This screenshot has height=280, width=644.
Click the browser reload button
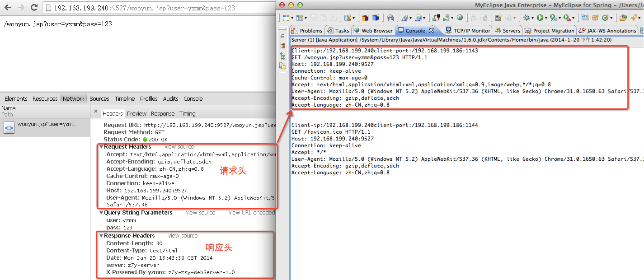tap(34, 8)
